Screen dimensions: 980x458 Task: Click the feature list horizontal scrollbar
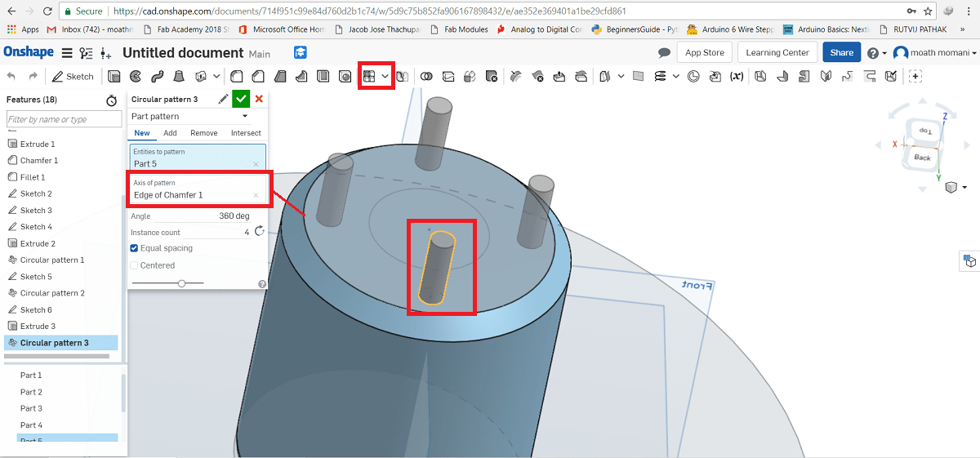(56, 356)
